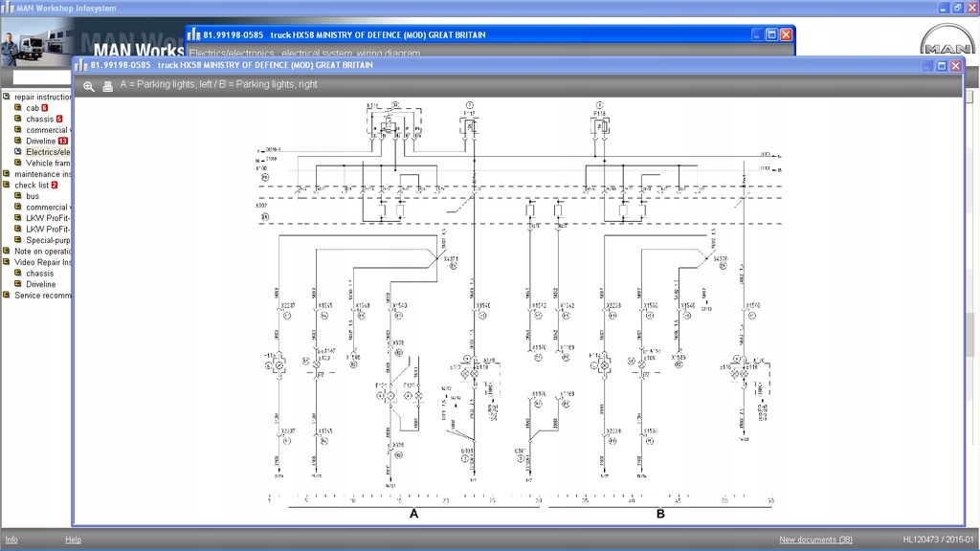Screen dimensions: 980x551
Task: Click the bus folder icon
Action: (x=18, y=195)
